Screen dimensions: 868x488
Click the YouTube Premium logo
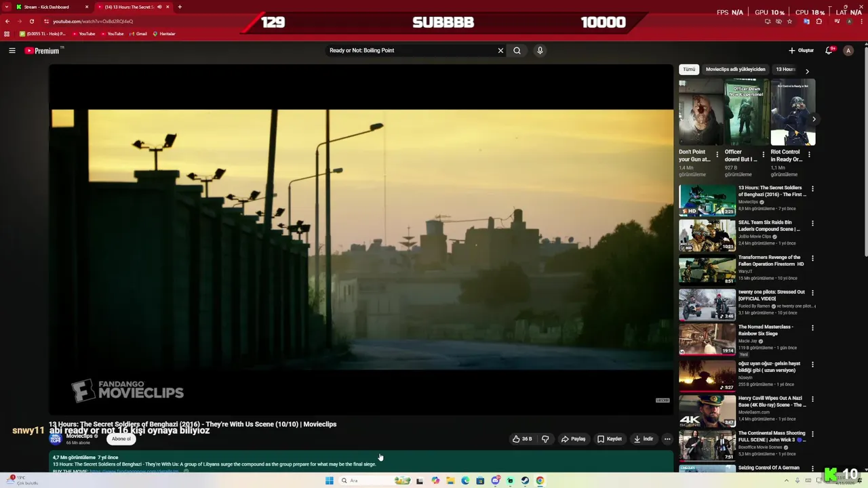pyautogui.click(x=43, y=51)
